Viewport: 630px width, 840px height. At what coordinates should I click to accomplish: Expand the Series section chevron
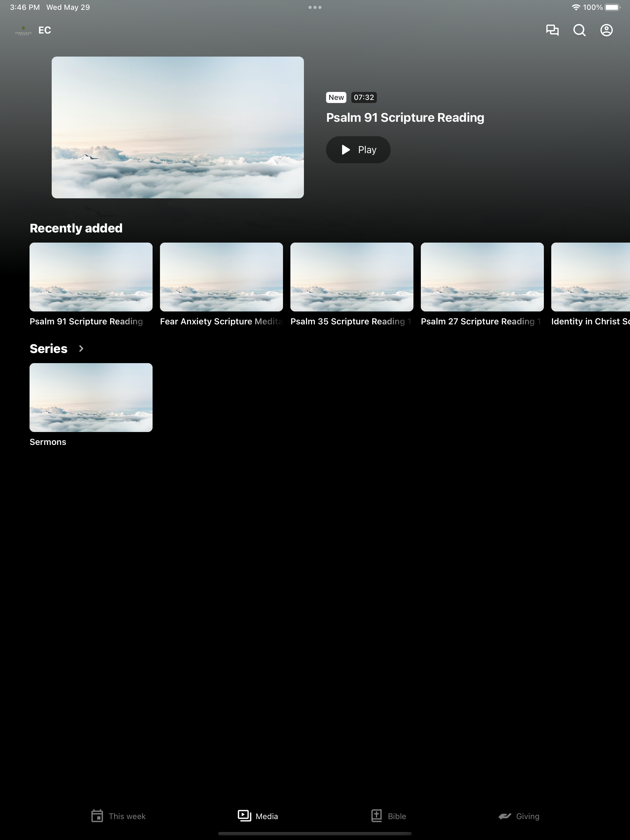81,349
